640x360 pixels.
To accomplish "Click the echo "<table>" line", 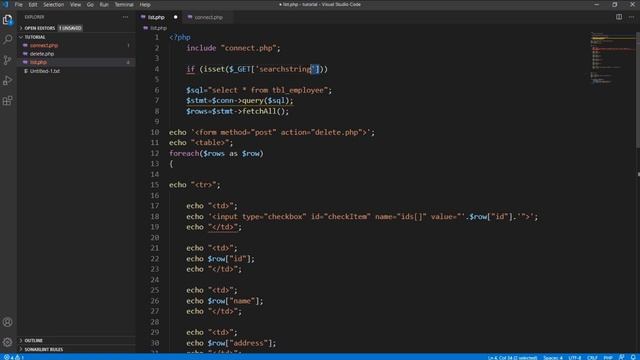I will [201, 143].
